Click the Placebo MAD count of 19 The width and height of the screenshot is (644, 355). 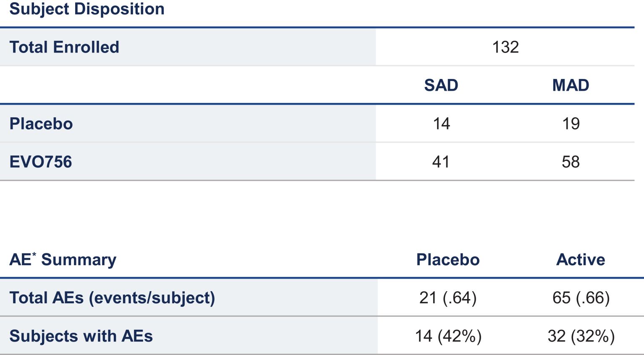(x=571, y=124)
